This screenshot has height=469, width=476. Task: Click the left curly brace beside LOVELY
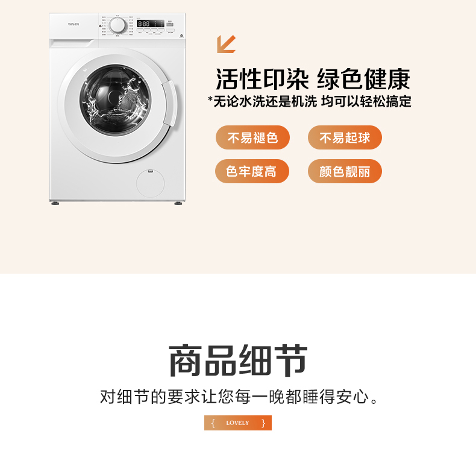pyautogui.click(x=213, y=423)
